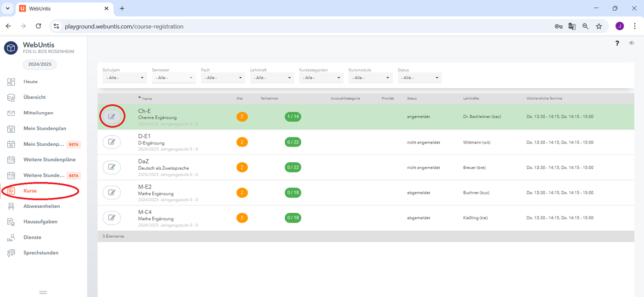
Task: Click the browser address bar URL
Action: coord(124,27)
